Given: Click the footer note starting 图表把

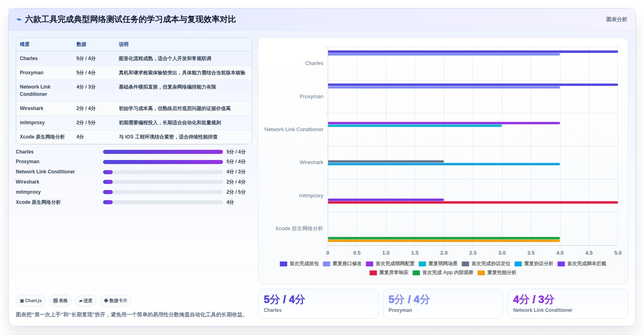Looking at the screenshot, I should [x=132, y=315].
